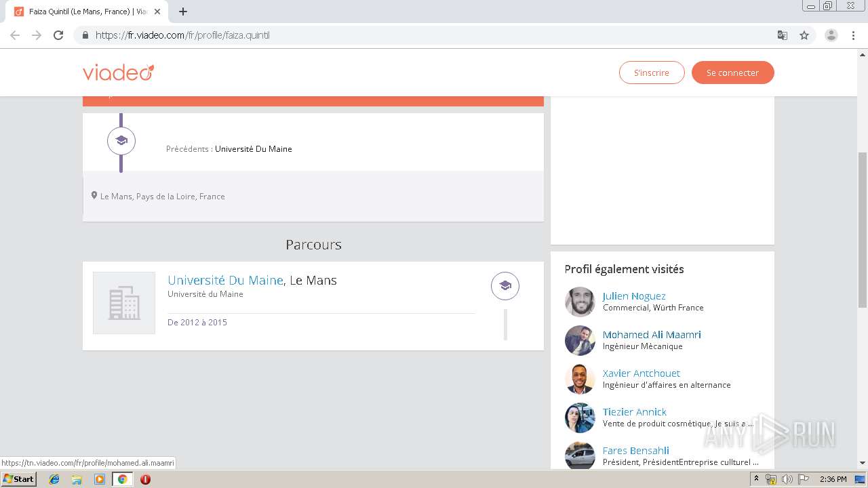Image resolution: width=868 pixels, height=488 pixels.
Task: Click the Parcours heading
Action: [x=313, y=245]
